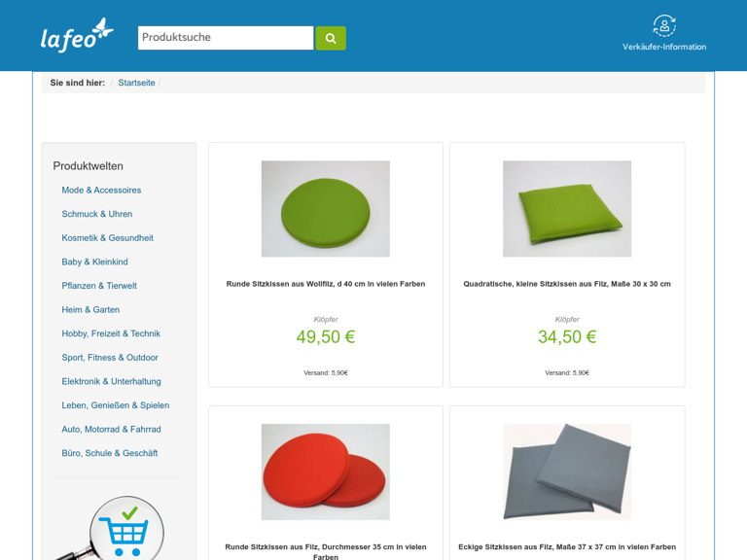Image resolution: width=747 pixels, height=560 pixels.
Task: View the red round cushions image
Action: pyautogui.click(x=325, y=472)
